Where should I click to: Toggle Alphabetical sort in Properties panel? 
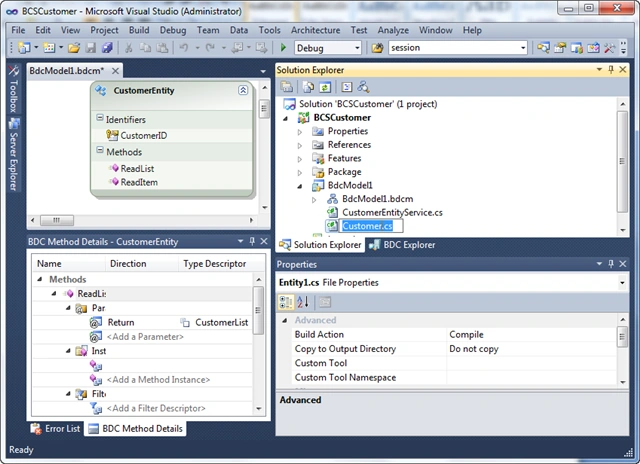[x=303, y=302]
